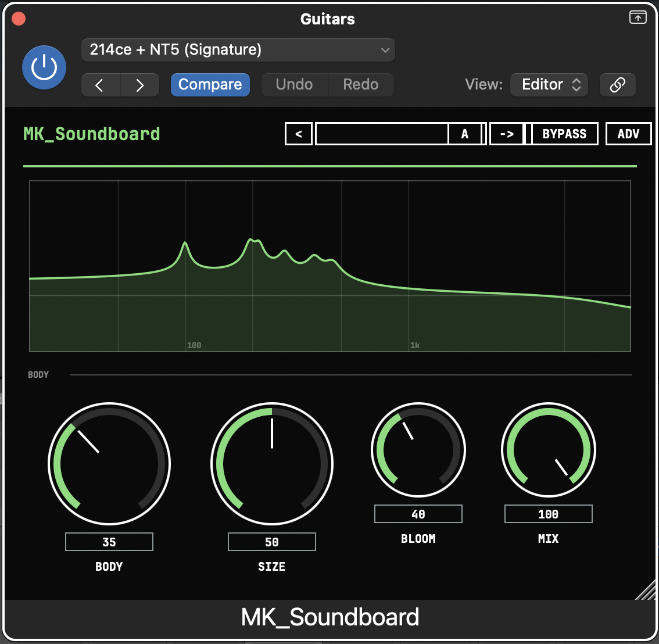Click the MK_Soundboard green title
The width and height of the screenshot is (659, 644).
click(x=92, y=134)
